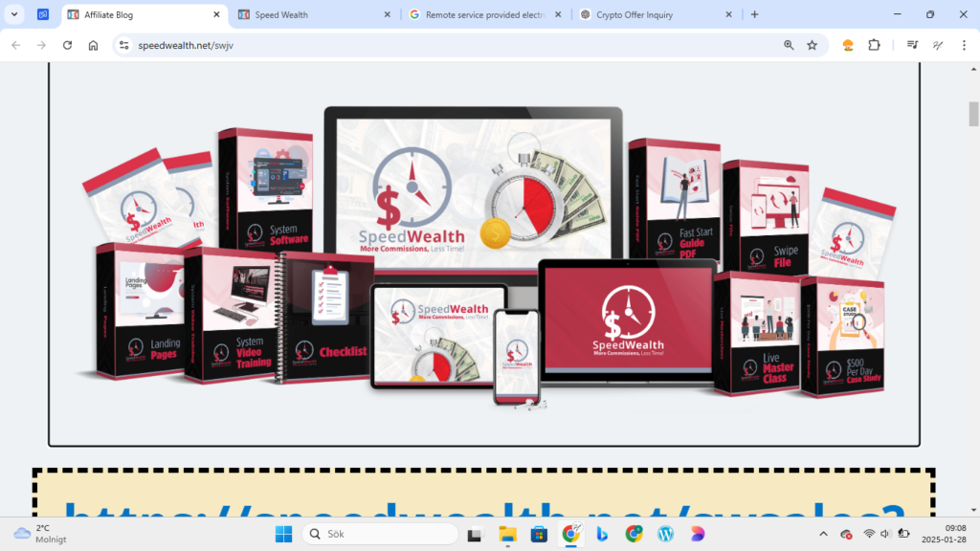Screen dimensions: 980x551
Task: Open the Extensions puzzle icon
Action: pos(874,45)
